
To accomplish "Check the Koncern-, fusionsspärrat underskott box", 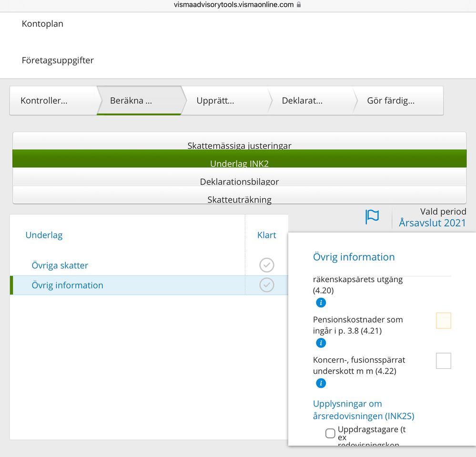I will click(x=443, y=361).
